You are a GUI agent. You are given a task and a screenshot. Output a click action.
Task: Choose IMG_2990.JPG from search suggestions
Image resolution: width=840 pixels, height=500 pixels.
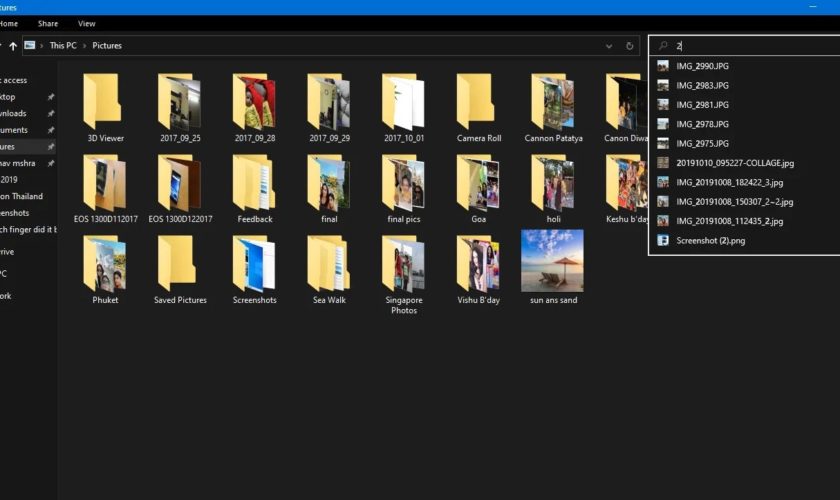702,66
